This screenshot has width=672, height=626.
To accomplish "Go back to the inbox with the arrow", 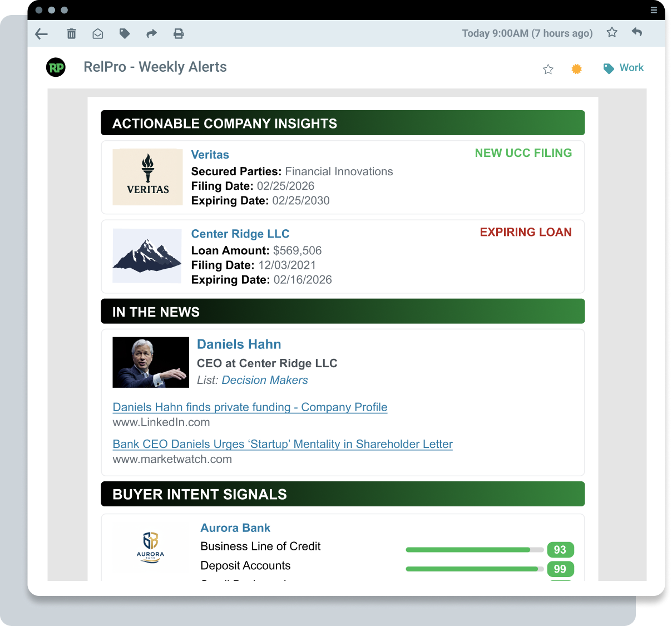I will coord(41,33).
